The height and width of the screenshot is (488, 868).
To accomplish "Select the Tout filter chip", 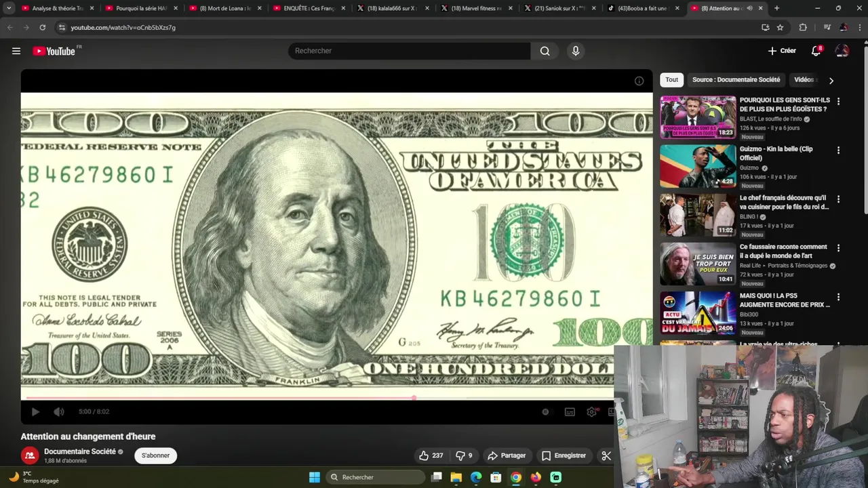I will pyautogui.click(x=671, y=80).
